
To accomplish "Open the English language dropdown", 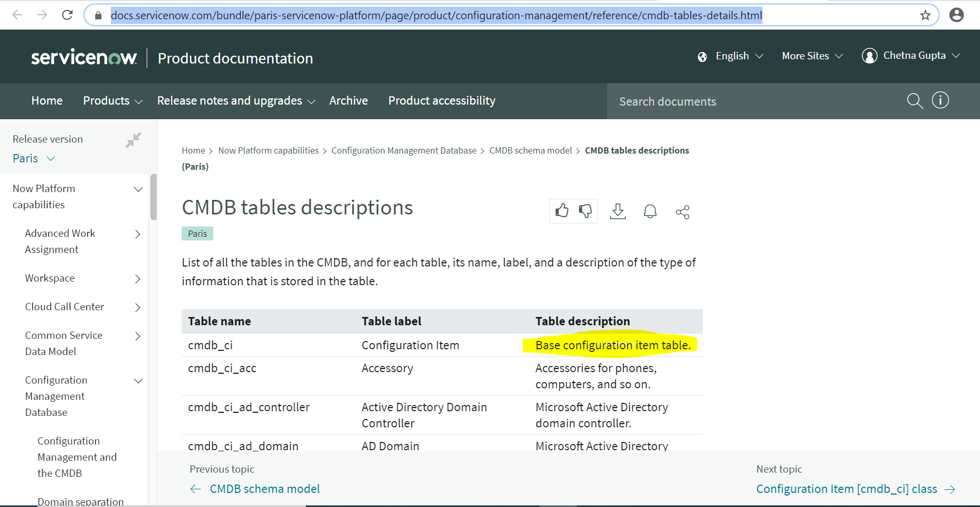I will (x=740, y=56).
